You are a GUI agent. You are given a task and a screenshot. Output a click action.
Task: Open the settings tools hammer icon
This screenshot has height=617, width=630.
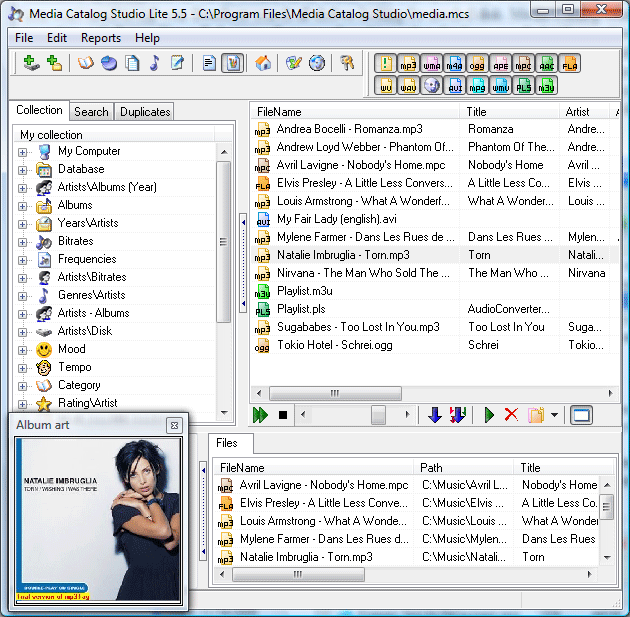point(347,63)
